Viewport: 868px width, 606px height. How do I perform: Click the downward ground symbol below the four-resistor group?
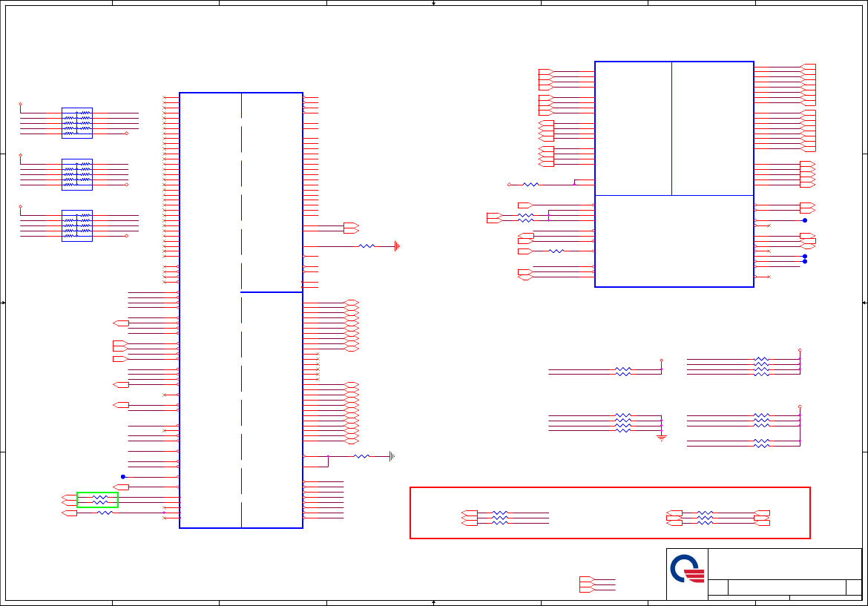tap(661, 438)
